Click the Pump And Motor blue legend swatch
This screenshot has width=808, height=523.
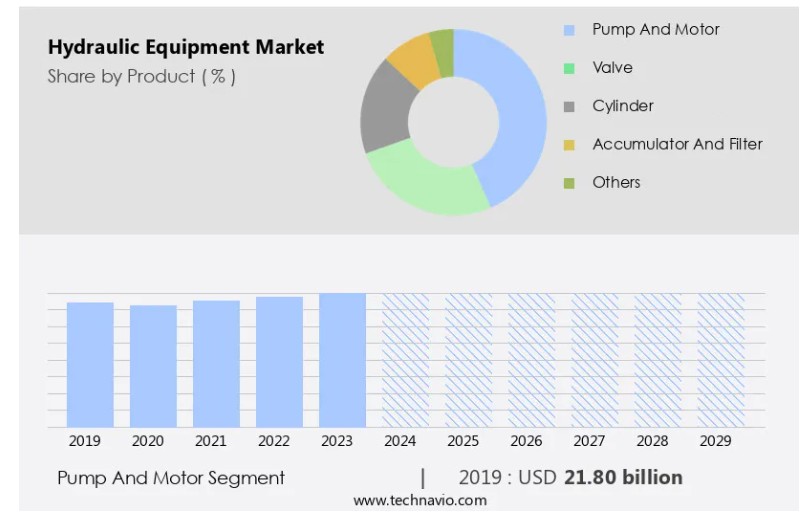tap(569, 30)
